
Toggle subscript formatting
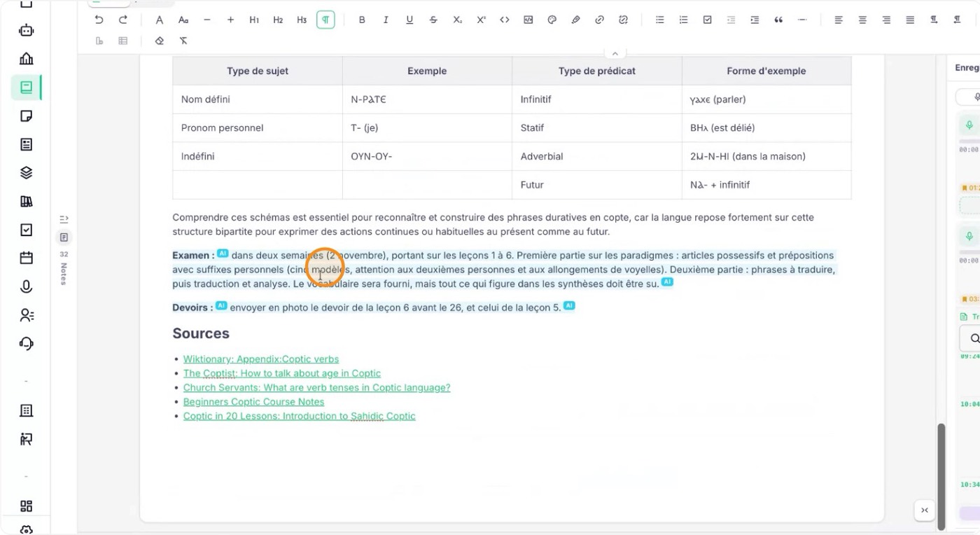[457, 20]
